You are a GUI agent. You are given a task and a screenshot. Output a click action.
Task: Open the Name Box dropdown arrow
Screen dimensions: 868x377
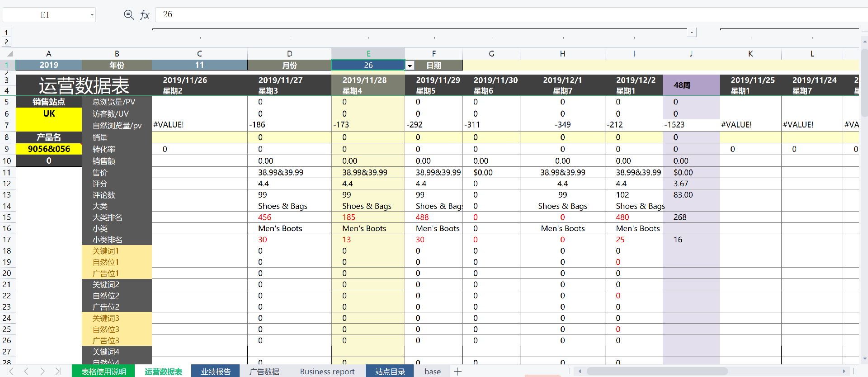(x=92, y=15)
